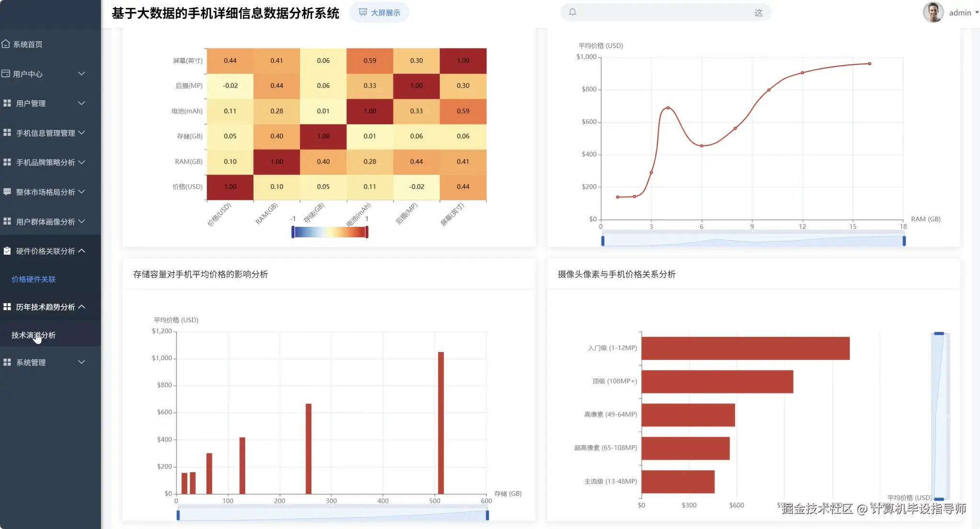980x529 pixels.
Task: Click the chat icon beside 整体市场格局分析
Action: 7,192
